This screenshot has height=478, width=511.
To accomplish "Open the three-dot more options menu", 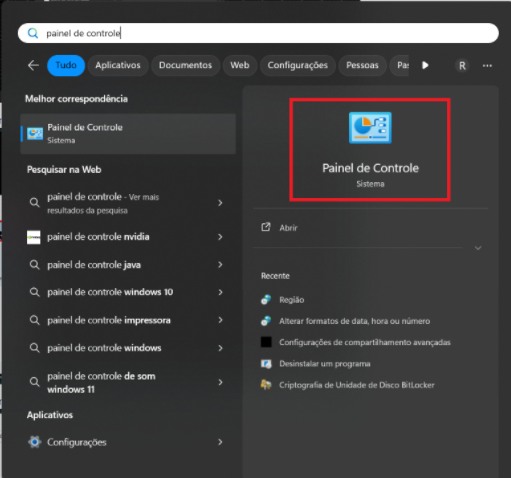I will click(487, 66).
